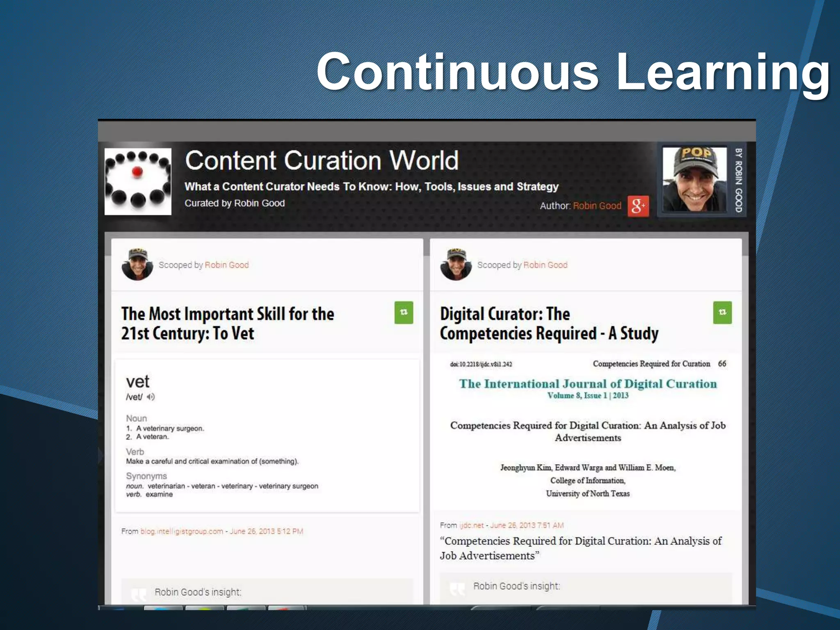The image size is (840, 630).
Task: Click the quote icon by the insight on the To Vet post
Action: click(138, 594)
